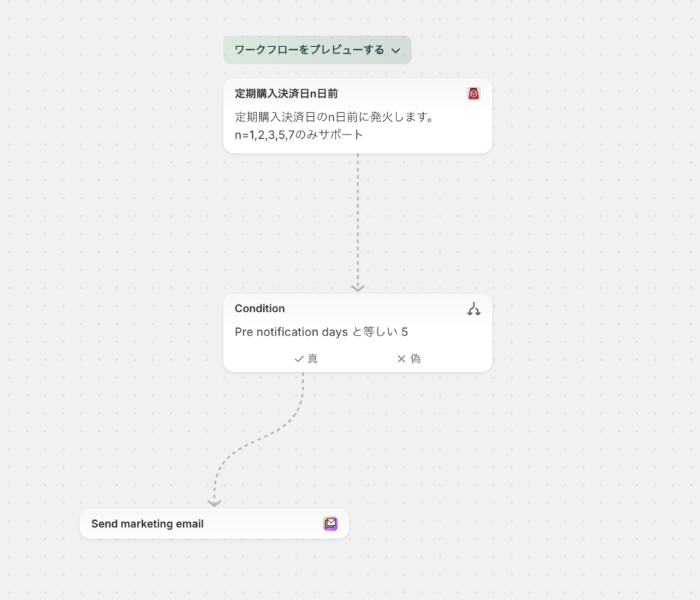Click the Send marketing email envelope icon
Screen dimensions: 700x600
coord(330,523)
